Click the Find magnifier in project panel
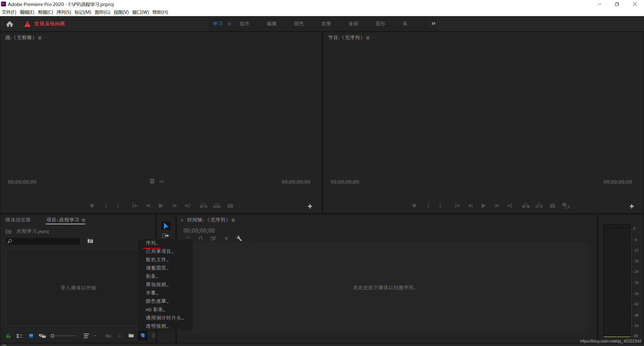Viewport: 644px width, 346px height. [x=120, y=336]
